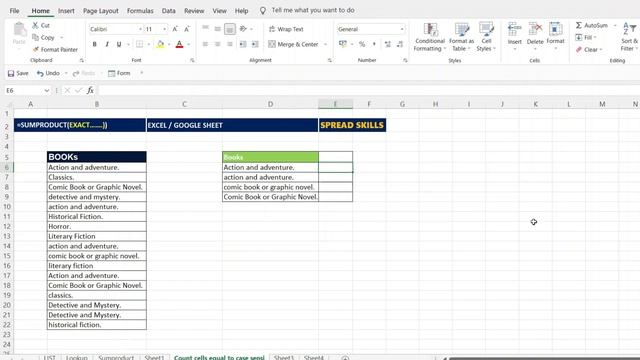Switch to the Formulas tab

coord(140,11)
